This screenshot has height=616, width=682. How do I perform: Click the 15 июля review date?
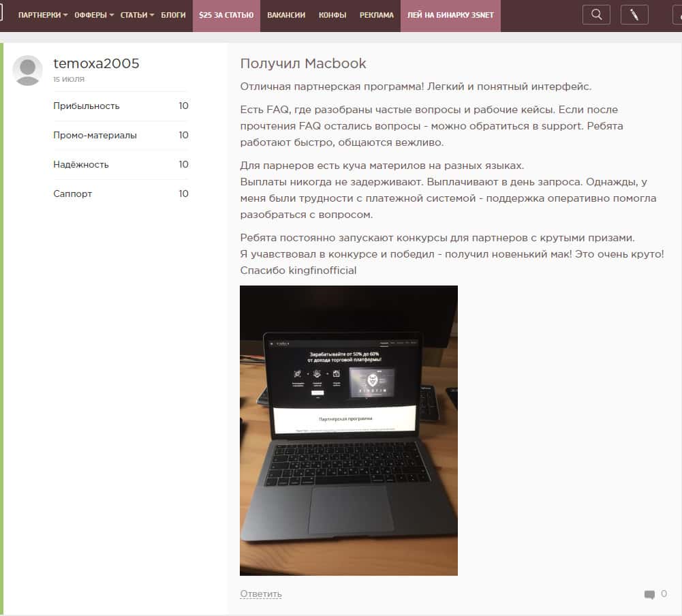(69, 80)
